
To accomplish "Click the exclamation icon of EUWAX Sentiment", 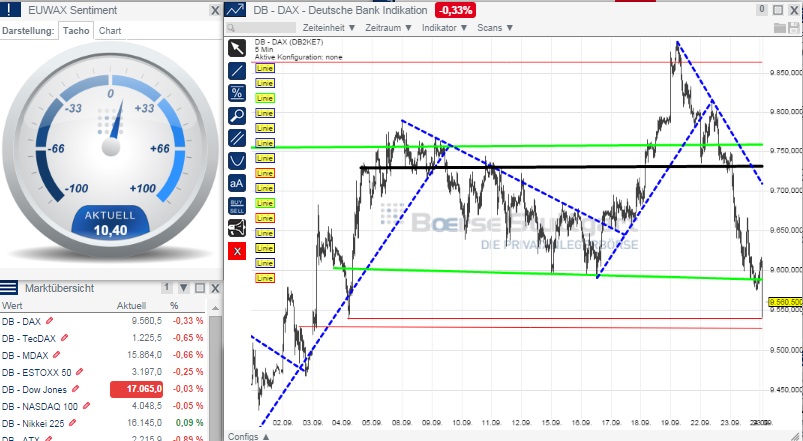I will pos(10,9).
